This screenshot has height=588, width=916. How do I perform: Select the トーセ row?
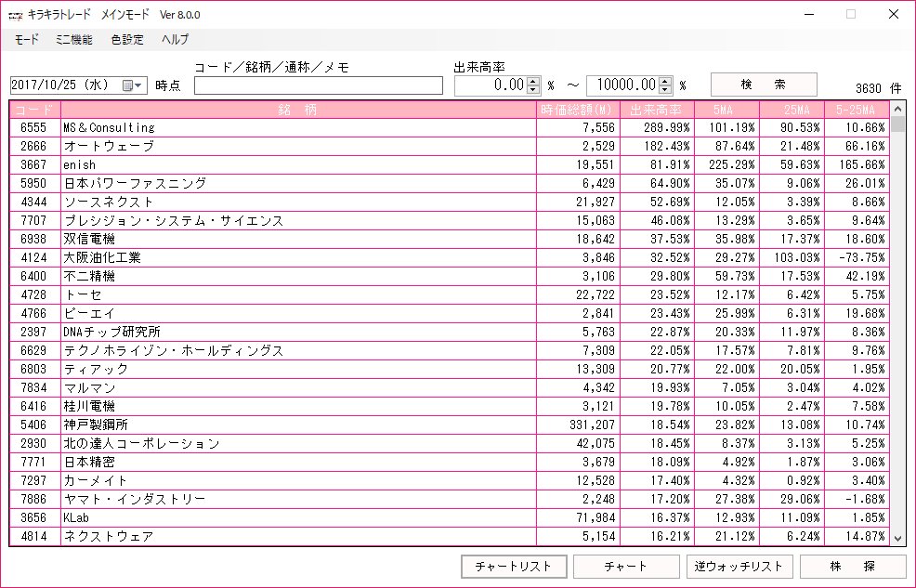[450, 294]
